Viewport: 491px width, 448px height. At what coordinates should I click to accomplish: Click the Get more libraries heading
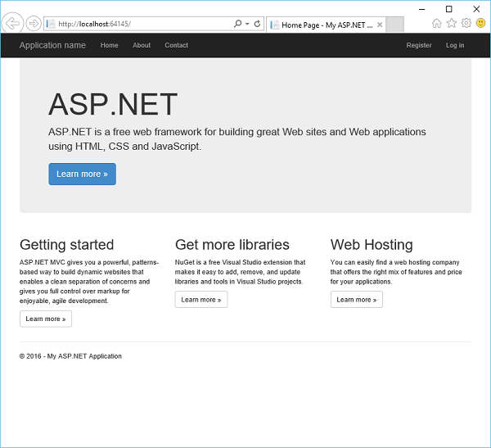pos(232,245)
